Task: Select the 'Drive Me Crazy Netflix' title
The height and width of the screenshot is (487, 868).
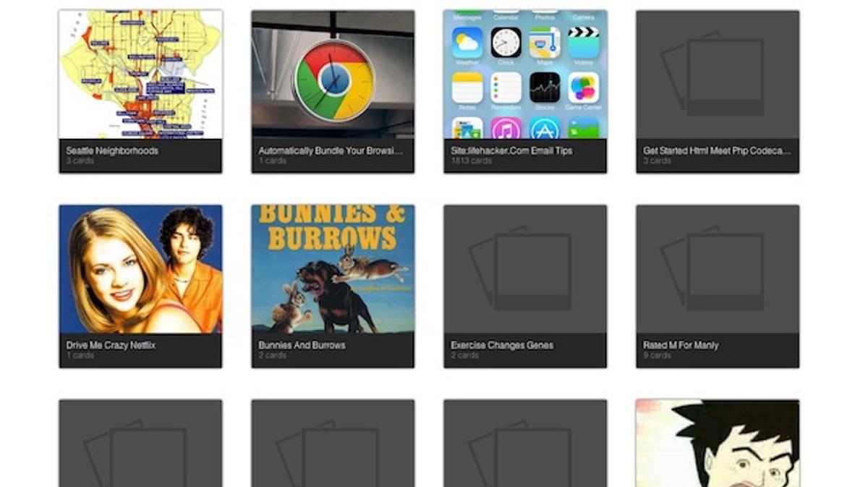Action: 110,345
